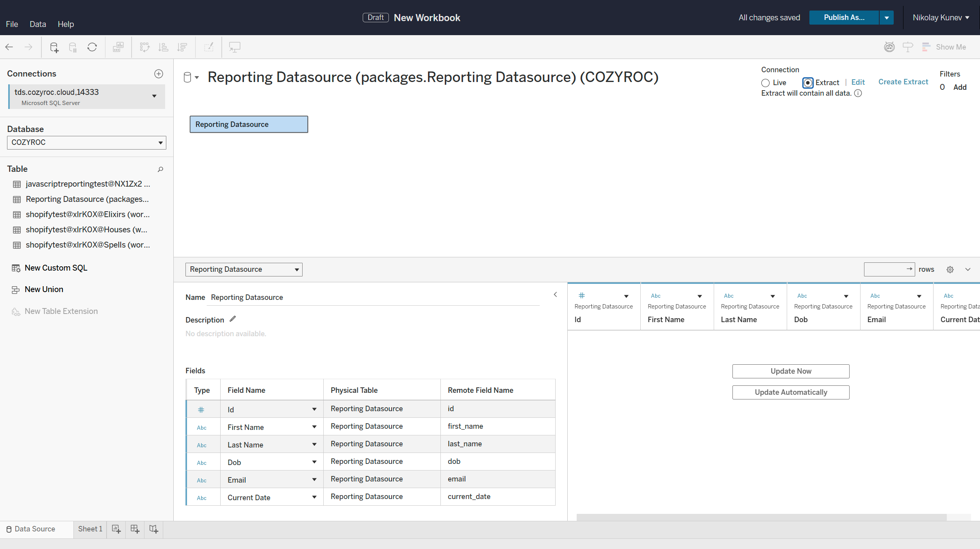Click the Update Now button
This screenshot has width=980, height=549.
791,371
